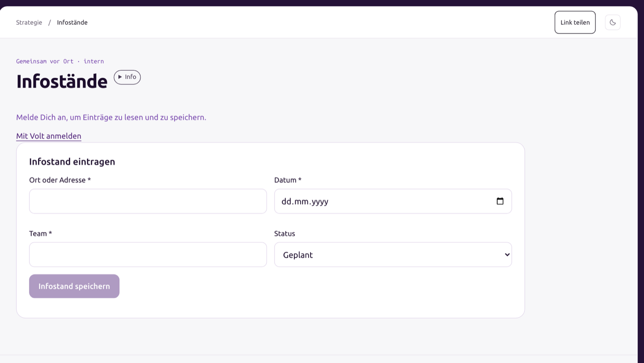The image size is (644, 363).
Task: Click the Gemeinsam vor Ort · intern label
Action: [x=60, y=61]
